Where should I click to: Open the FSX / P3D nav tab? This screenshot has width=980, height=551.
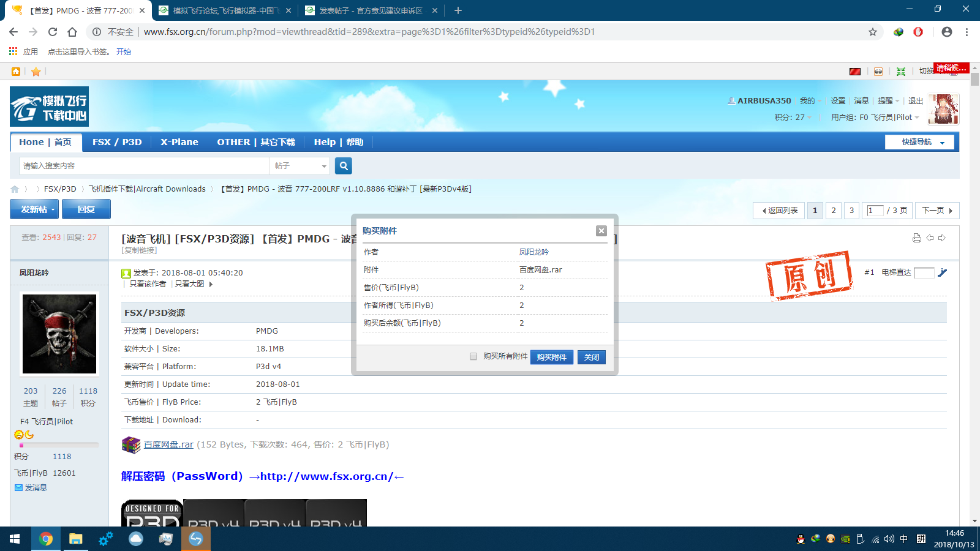click(117, 142)
